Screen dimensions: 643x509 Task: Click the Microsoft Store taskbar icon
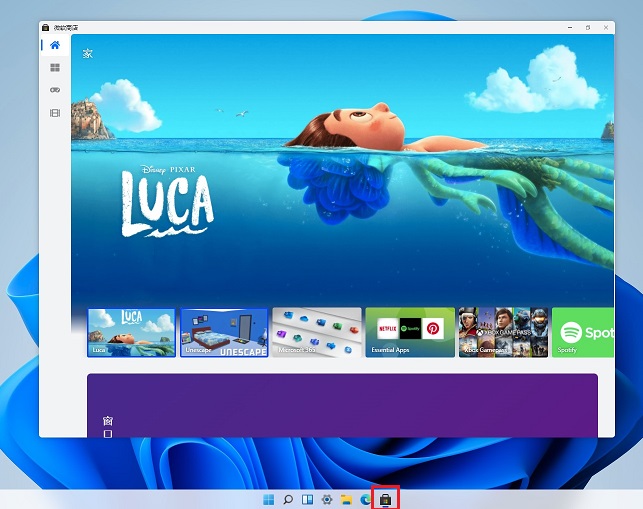pyautogui.click(x=385, y=499)
